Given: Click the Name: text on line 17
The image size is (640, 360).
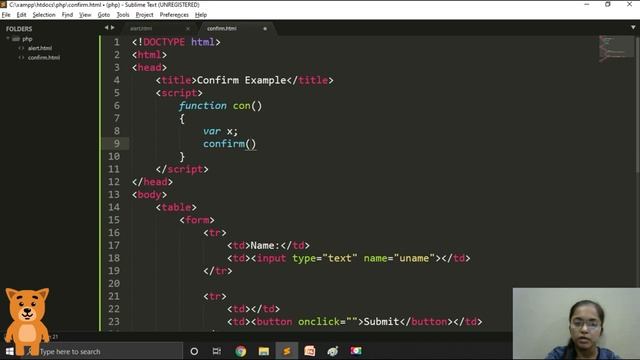Looking at the screenshot, I should [265, 245].
